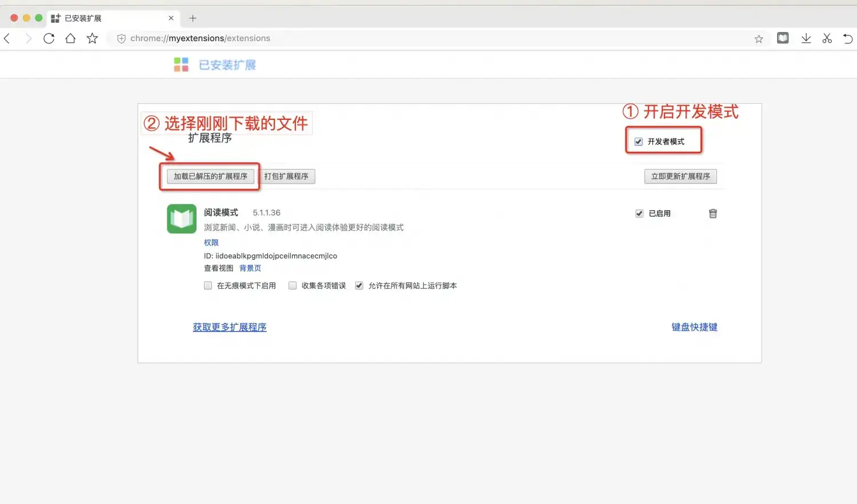Toggle 开发者模式 checkbox
Screen dimensions: 857x504
tap(639, 142)
